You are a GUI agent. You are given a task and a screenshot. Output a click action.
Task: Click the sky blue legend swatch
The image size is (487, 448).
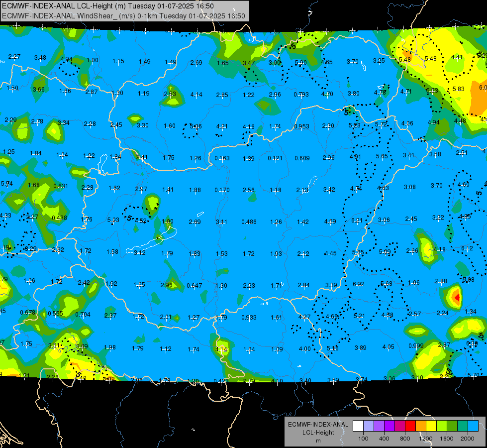(x=473, y=426)
